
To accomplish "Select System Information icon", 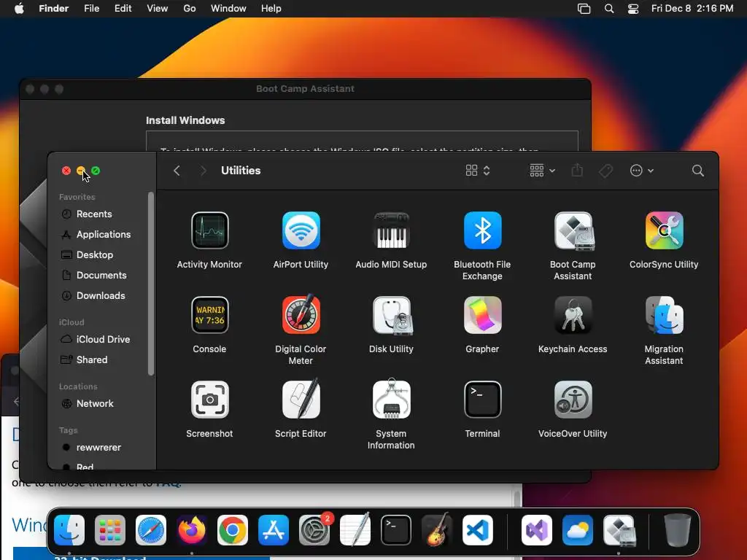I will (x=391, y=399).
